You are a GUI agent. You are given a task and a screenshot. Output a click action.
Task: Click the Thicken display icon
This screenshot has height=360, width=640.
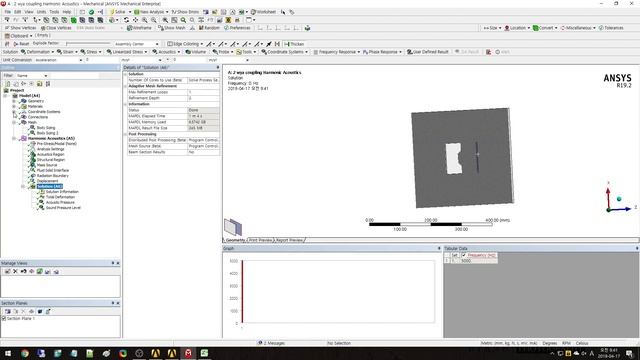(x=287, y=44)
